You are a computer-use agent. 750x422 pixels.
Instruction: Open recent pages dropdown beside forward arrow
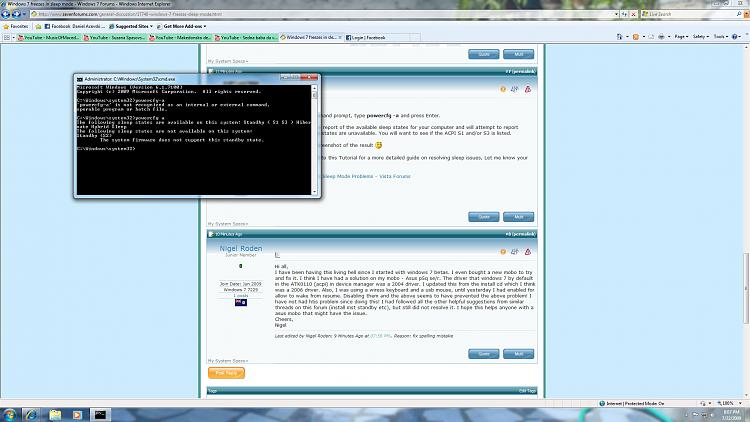point(24,14)
